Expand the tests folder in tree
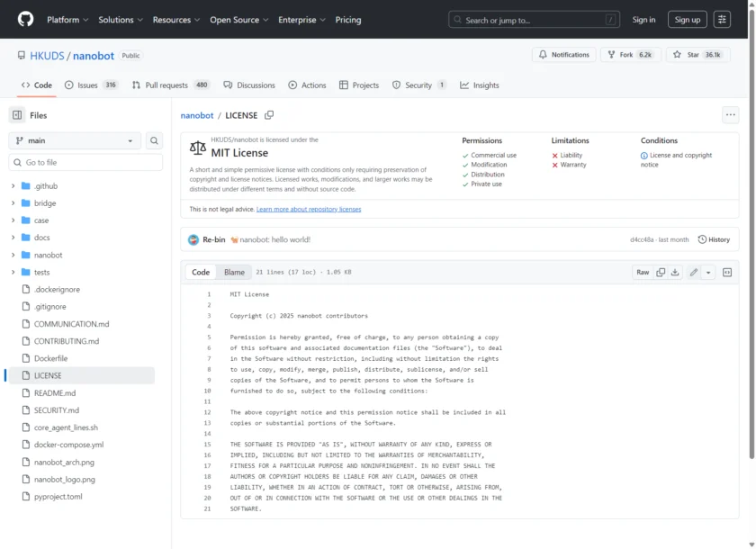The height and width of the screenshot is (549, 756). [x=13, y=272]
